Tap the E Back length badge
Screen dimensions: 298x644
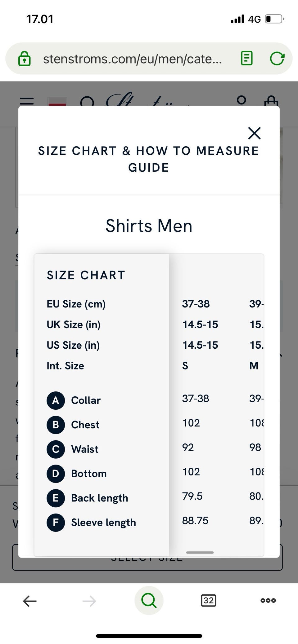[56, 498]
